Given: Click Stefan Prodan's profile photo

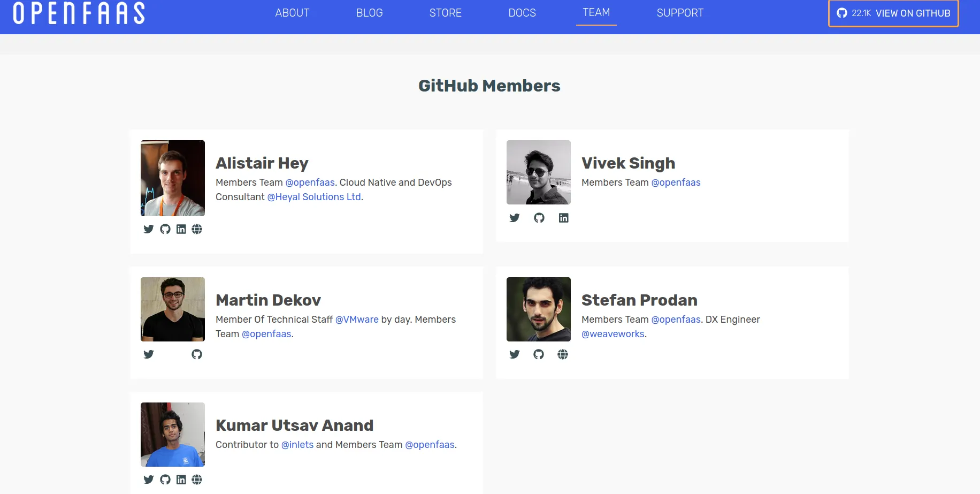Looking at the screenshot, I should coord(539,309).
